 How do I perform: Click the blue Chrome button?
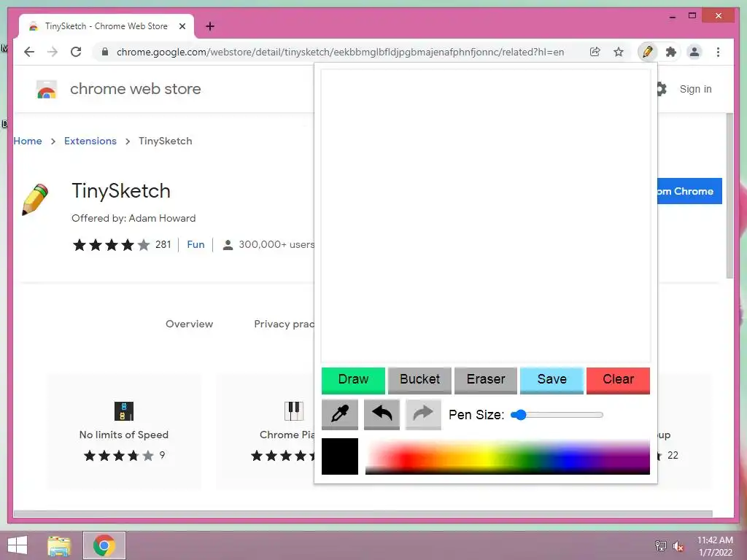690,191
